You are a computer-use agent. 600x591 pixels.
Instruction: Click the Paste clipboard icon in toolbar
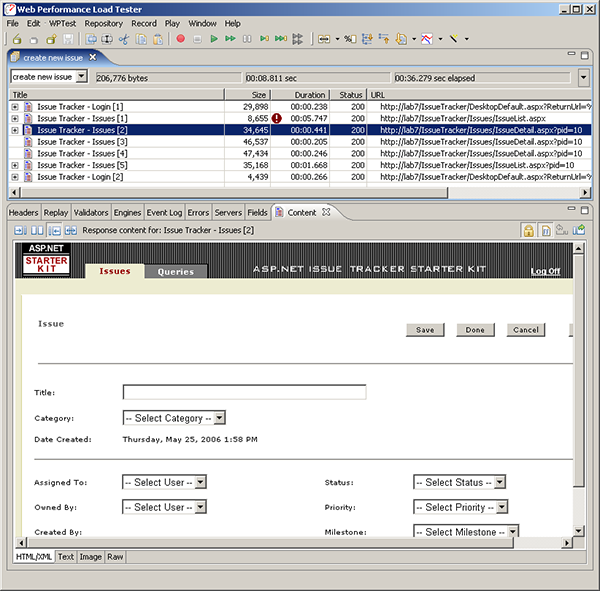(158, 39)
